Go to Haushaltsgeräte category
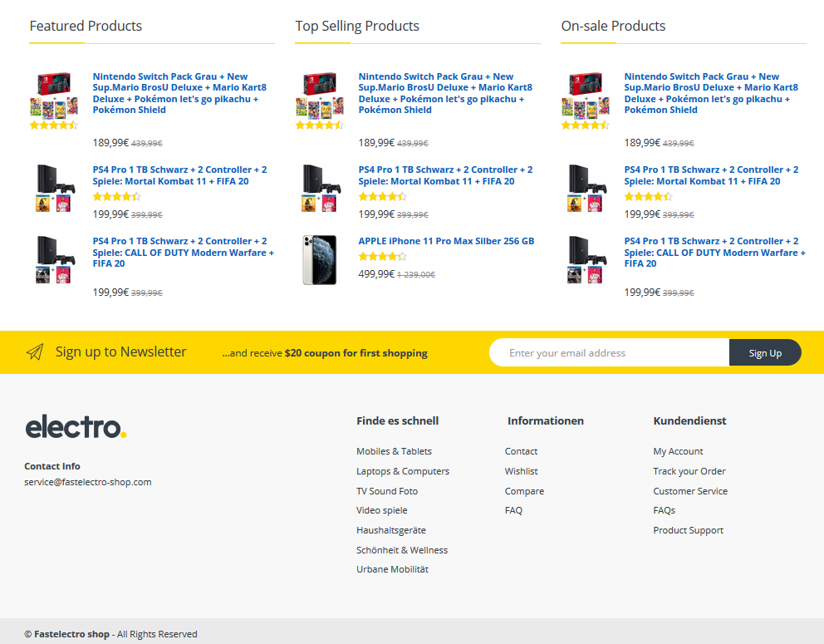The width and height of the screenshot is (824, 644). tap(391, 530)
